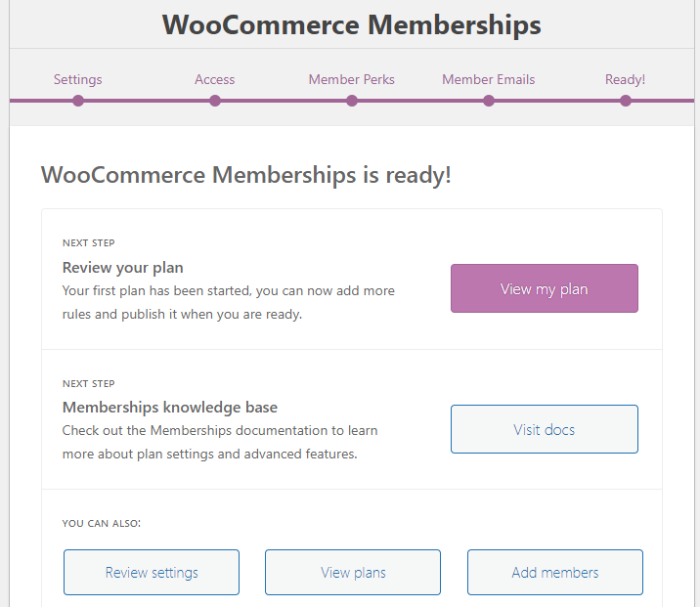
Task: Go to the Member Perks step
Action: (x=352, y=79)
